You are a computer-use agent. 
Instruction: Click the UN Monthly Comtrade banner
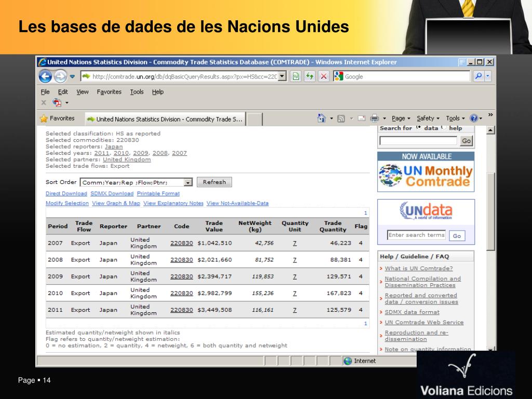tap(426, 171)
